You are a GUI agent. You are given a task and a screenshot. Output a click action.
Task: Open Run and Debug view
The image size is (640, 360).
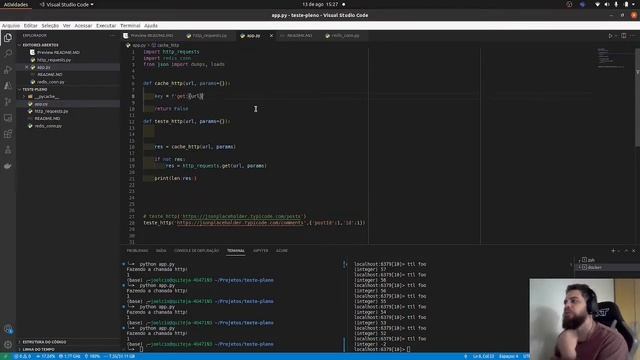pyautogui.click(x=8, y=70)
